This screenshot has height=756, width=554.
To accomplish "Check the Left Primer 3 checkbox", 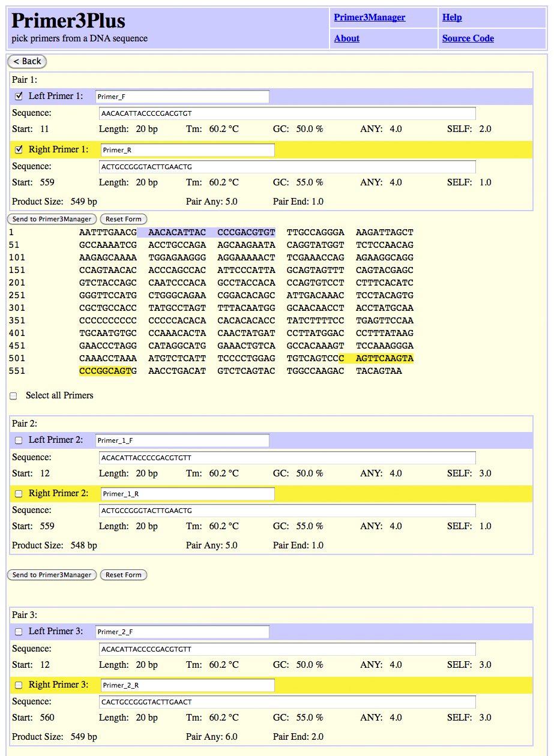I will pos(18,631).
